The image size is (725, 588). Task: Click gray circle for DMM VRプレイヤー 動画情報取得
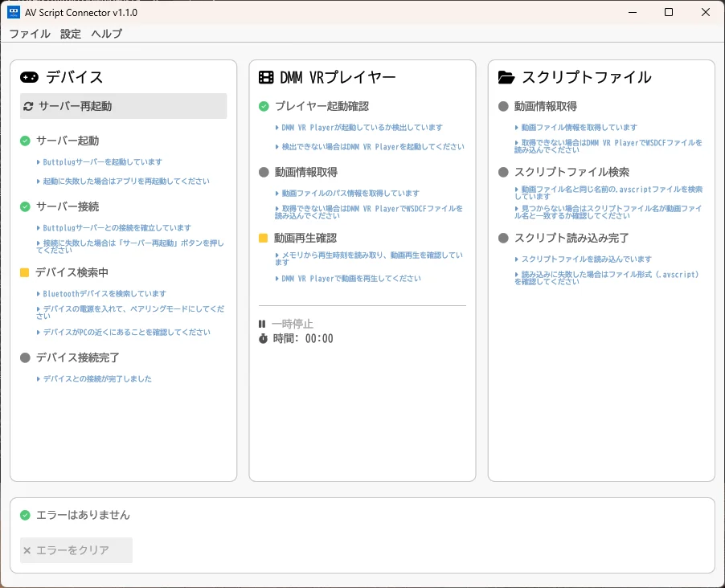click(264, 172)
